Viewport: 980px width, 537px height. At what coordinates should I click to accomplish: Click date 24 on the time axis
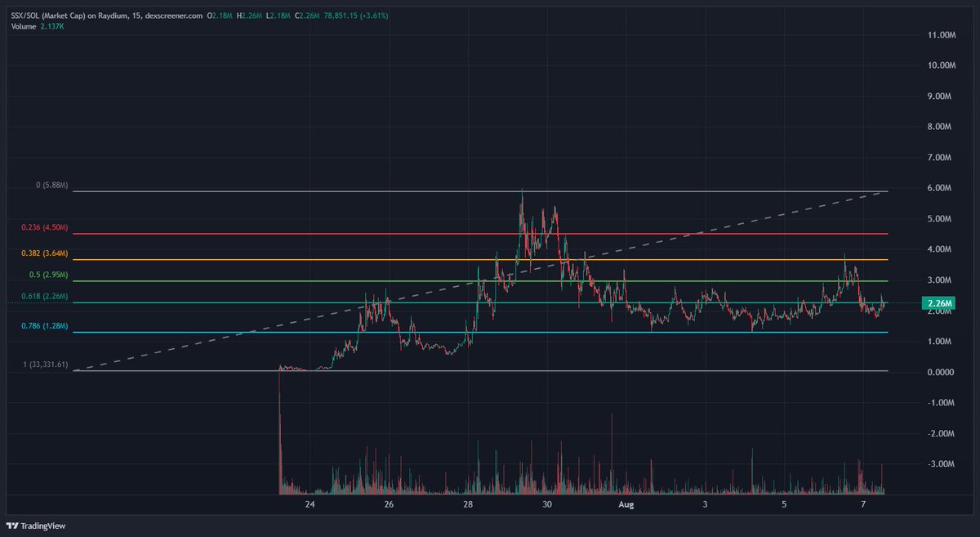coord(310,505)
